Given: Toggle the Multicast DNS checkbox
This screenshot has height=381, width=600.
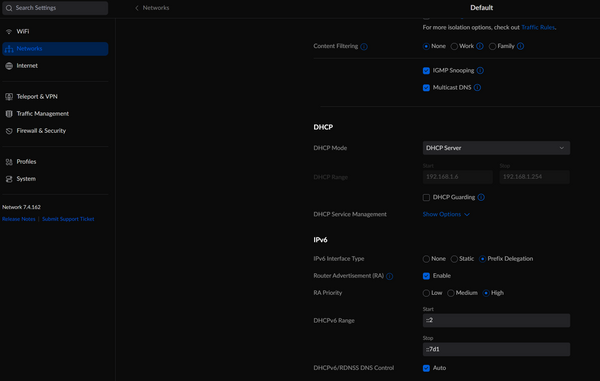Looking at the screenshot, I should pos(426,88).
